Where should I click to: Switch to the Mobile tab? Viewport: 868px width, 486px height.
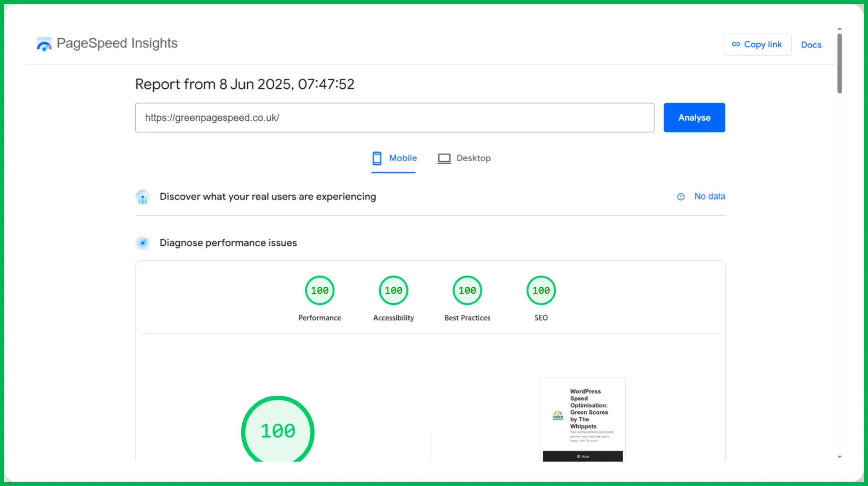[x=394, y=158]
